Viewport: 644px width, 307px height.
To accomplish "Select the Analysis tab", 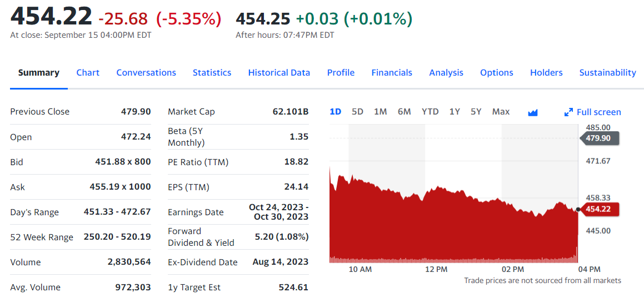I will click(x=446, y=72).
